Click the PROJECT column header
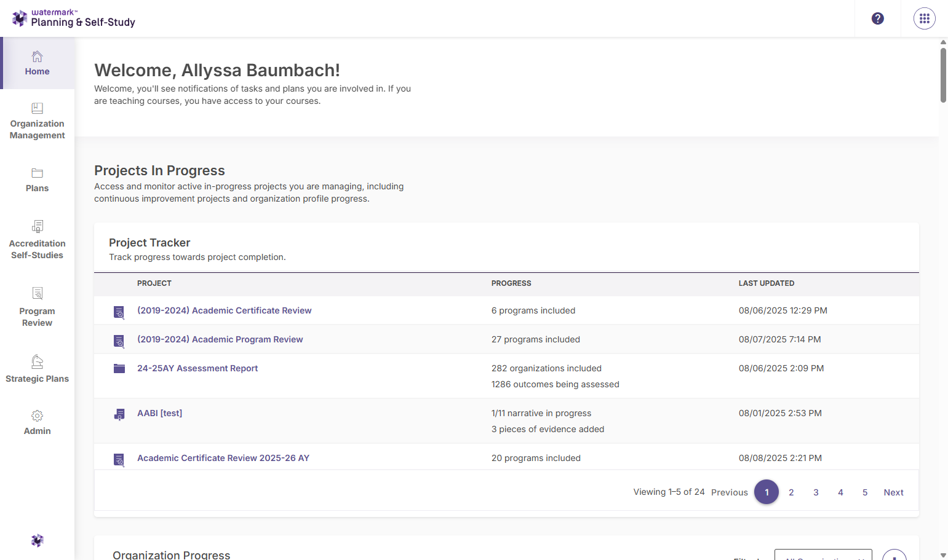 click(154, 283)
